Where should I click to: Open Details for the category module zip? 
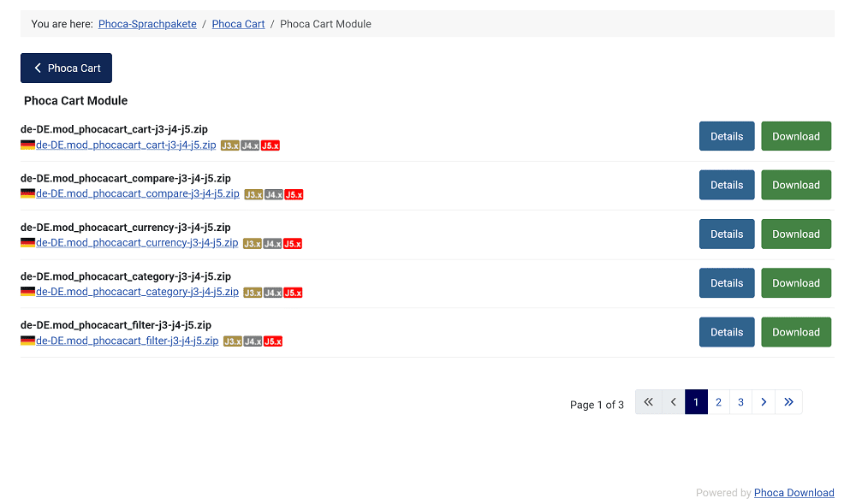coord(727,283)
